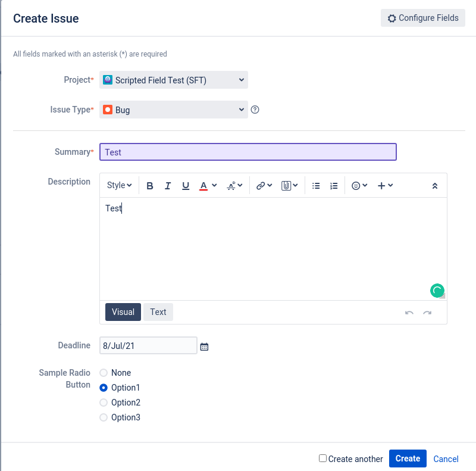Insert a numbered list in description

click(334, 186)
